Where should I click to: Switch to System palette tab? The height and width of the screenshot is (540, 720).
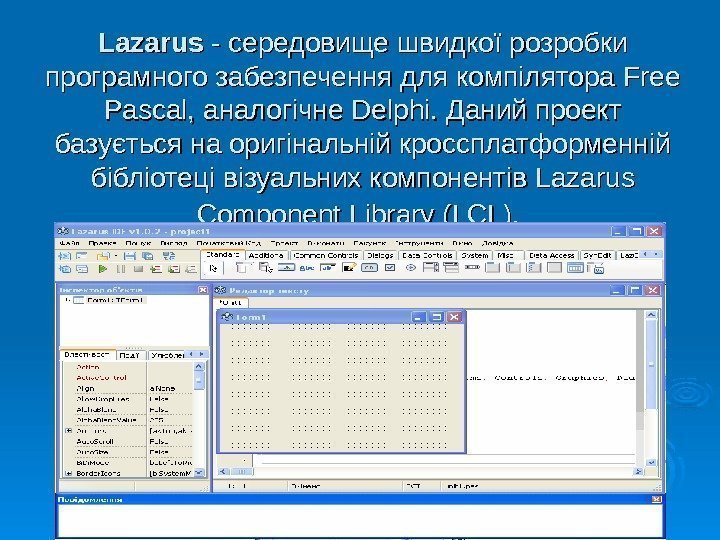pos(475,255)
